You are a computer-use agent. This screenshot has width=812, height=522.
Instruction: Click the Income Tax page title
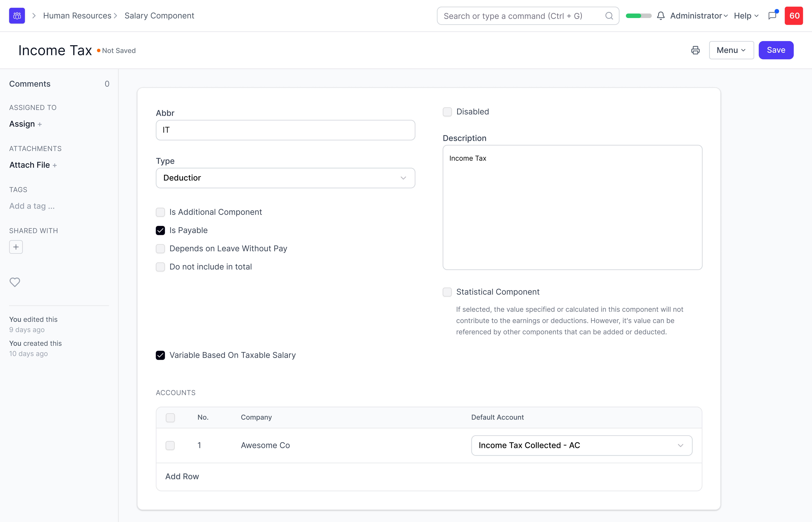tap(55, 50)
